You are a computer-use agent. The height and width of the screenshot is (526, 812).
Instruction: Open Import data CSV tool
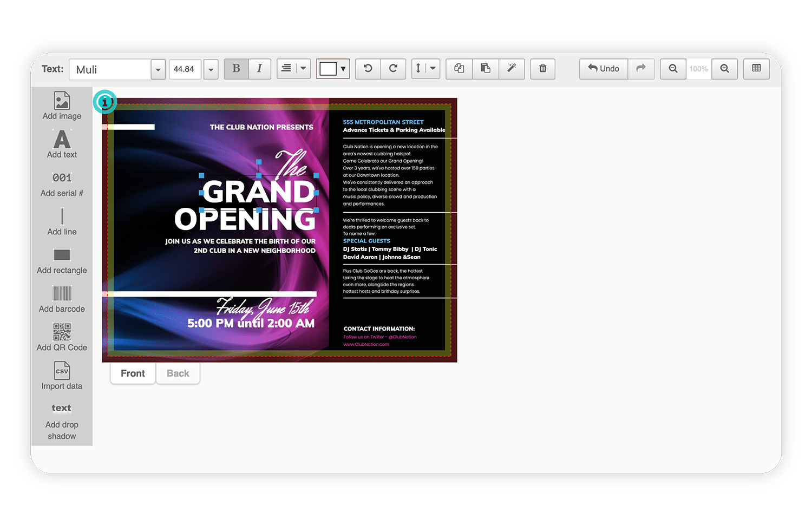[62, 376]
